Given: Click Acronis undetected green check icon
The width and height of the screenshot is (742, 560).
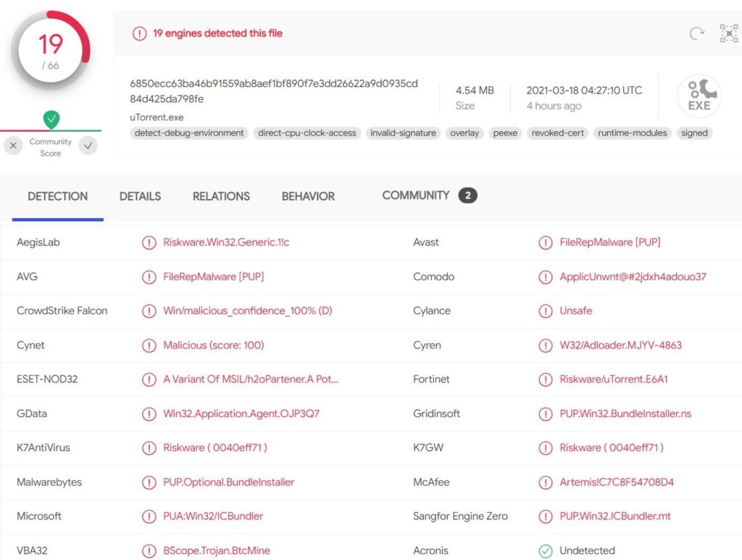Looking at the screenshot, I should click(x=545, y=551).
